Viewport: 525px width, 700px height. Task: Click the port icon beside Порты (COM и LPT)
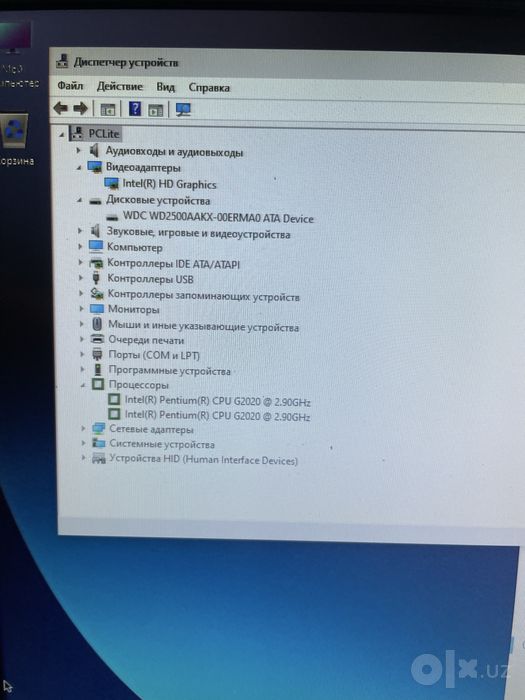point(97,354)
